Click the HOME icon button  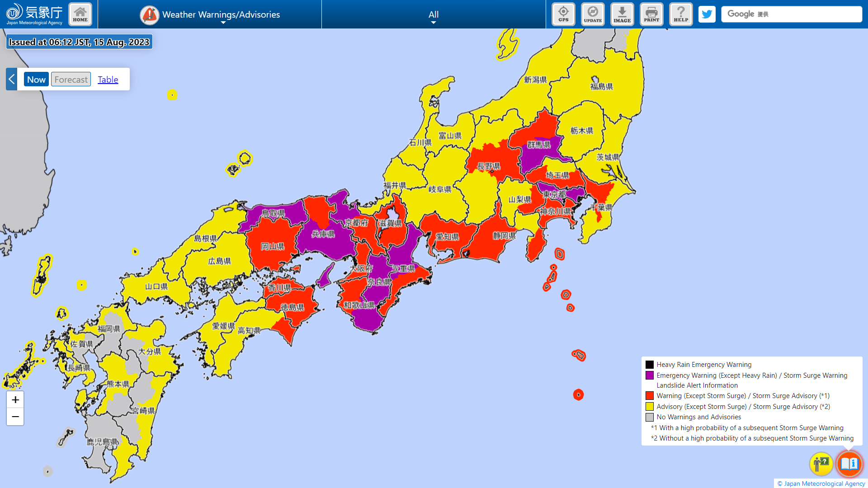point(80,14)
